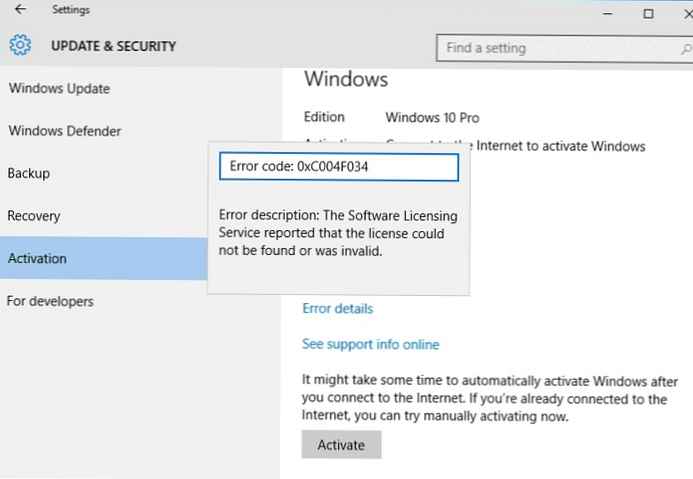693x479 pixels.
Task: Open See support info online link
Action: click(x=370, y=345)
